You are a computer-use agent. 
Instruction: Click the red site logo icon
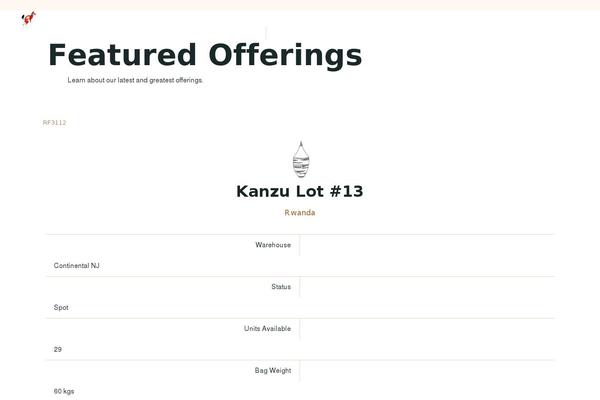[29, 18]
